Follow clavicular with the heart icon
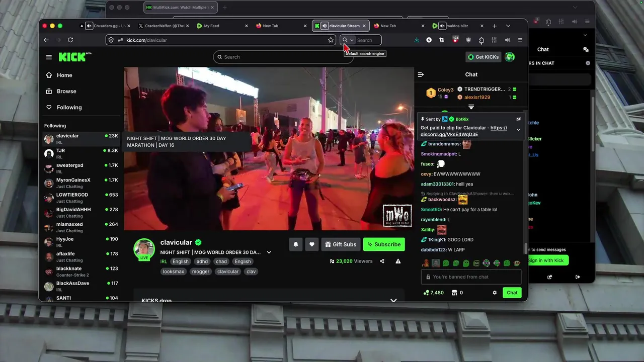644x362 pixels. click(312, 244)
